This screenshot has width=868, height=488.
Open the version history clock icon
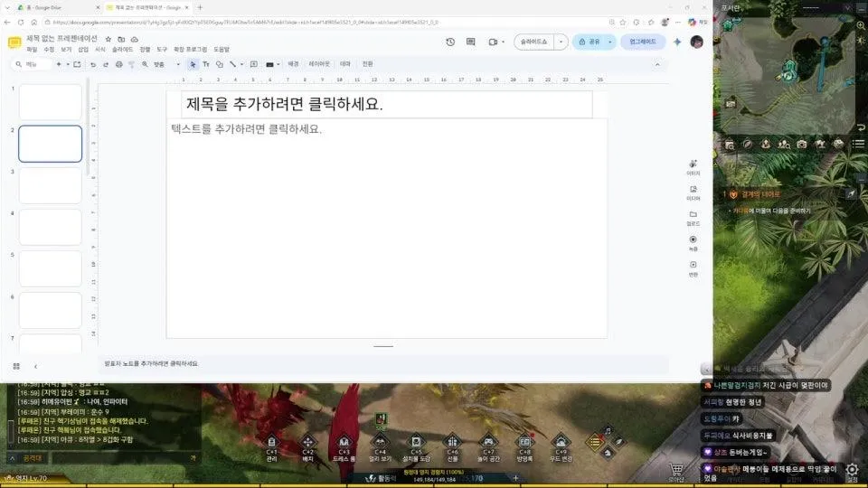450,42
